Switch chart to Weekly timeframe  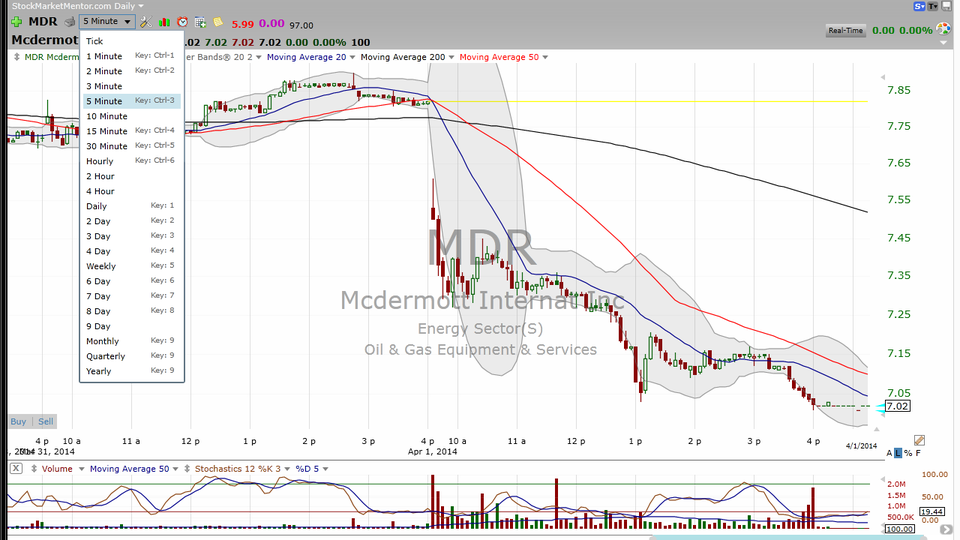click(132, 266)
